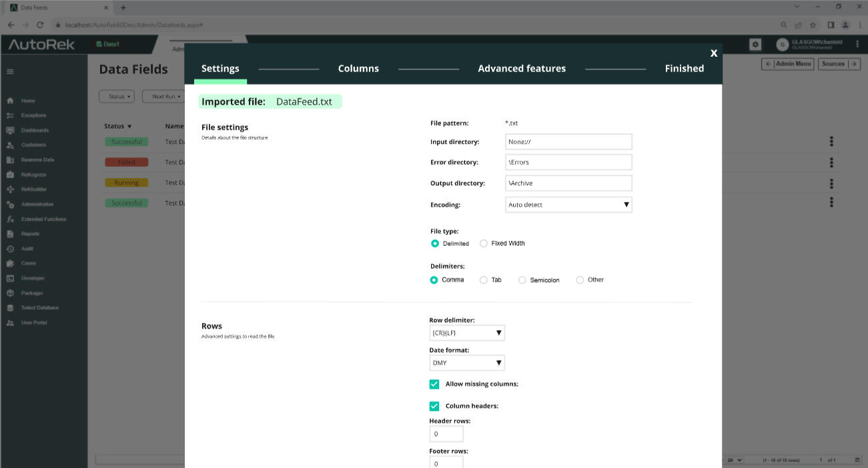Open the Dashboards sidebar icon
868x468 pixels.
11,130
